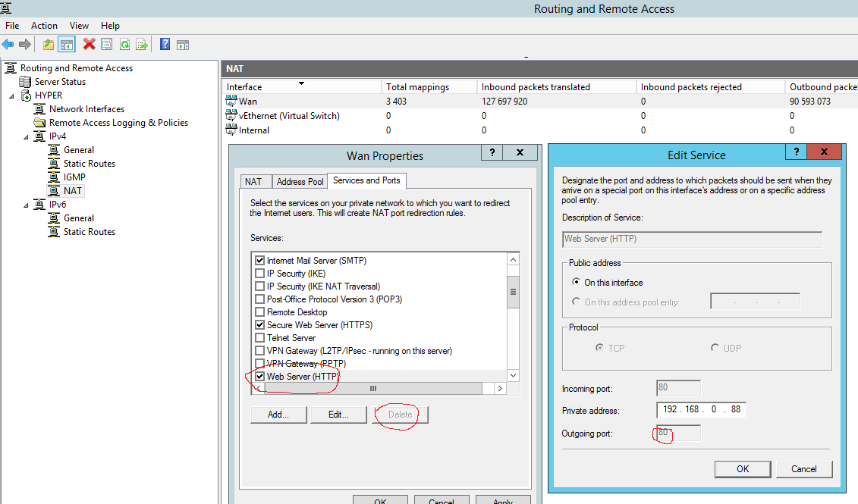Select the 'On this interface' radio button
Viewport: 858px width, 504px height.
(576, 283)
